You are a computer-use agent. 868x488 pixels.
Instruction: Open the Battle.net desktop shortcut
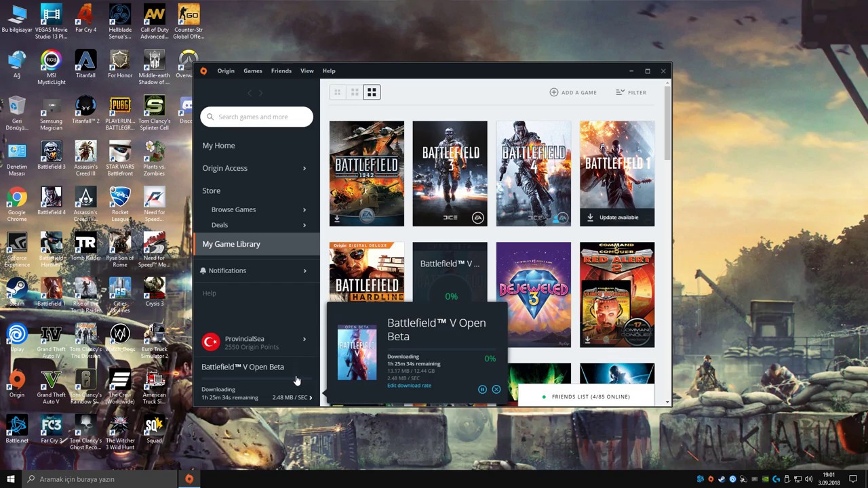pos(17,430)
